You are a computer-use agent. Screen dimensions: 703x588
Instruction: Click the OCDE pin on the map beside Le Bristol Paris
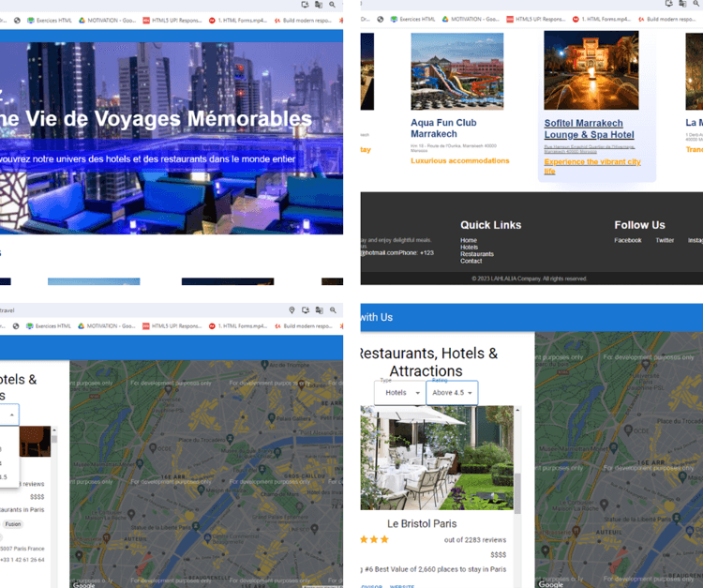coord(629,430)
